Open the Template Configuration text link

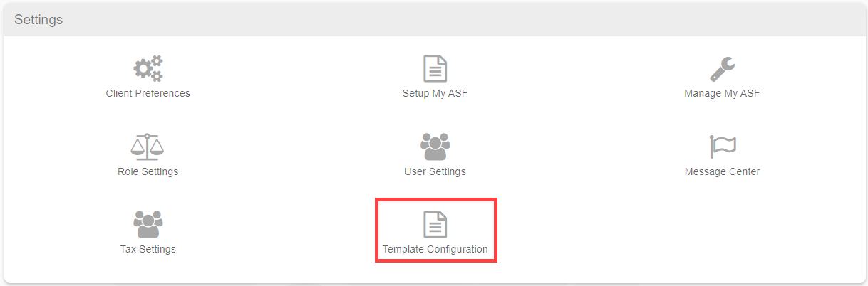435,249
